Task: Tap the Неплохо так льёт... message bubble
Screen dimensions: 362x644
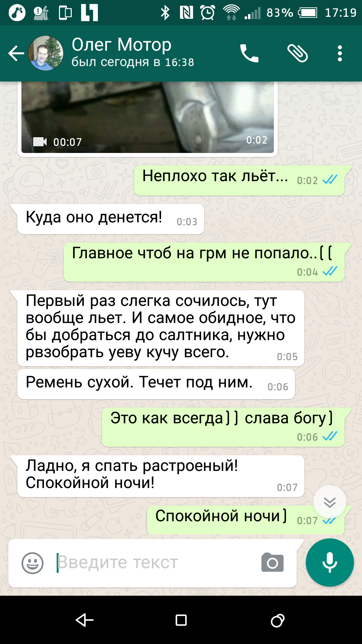Action: pos(239,180)
